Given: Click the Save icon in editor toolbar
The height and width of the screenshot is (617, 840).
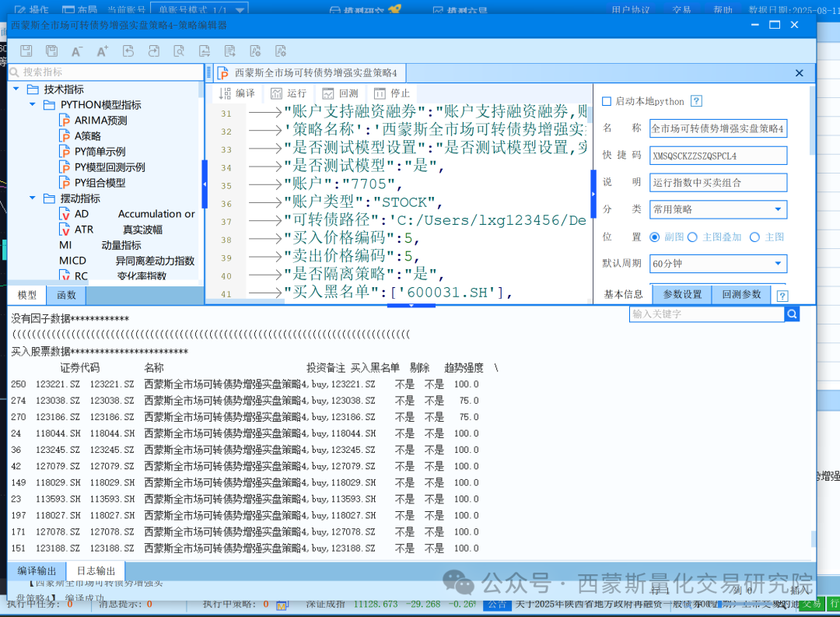Looking at the screenshot, I should 26,51.
